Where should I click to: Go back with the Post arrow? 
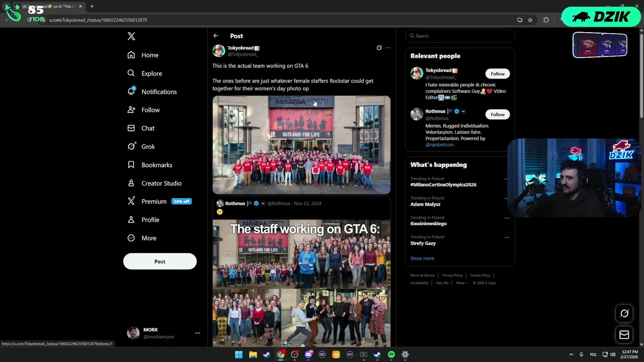[216, 36]
